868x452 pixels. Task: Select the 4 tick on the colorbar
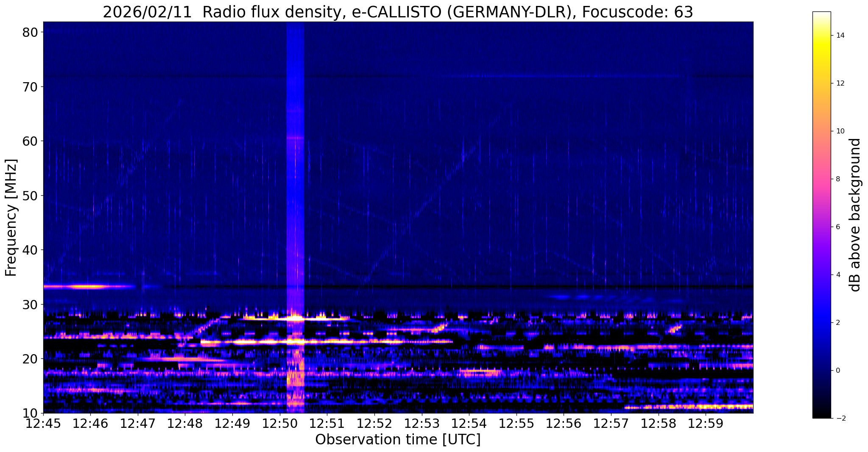[x=838, y=275]
